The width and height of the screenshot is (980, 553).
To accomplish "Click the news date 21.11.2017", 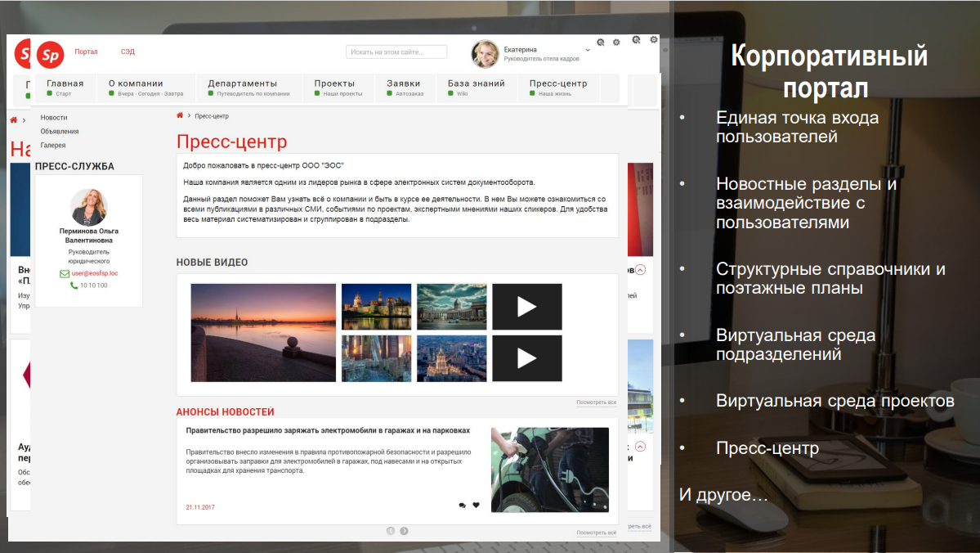I will point(200,507).
